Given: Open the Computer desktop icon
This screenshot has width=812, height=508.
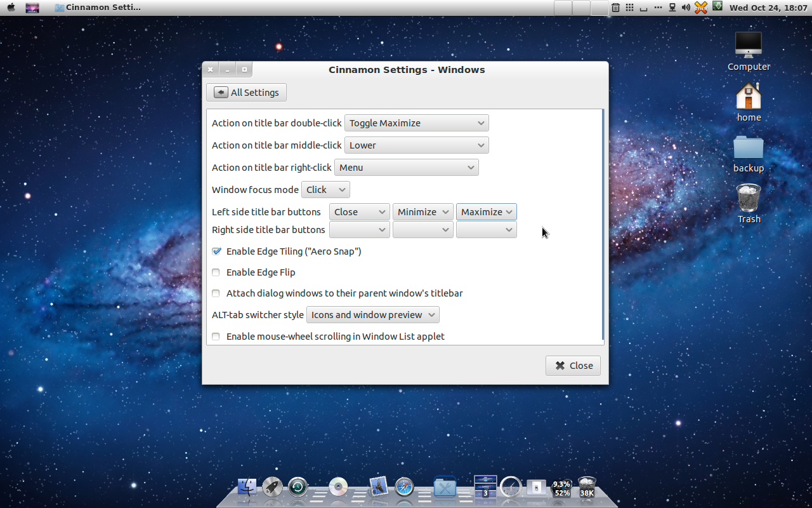Looking at the screenshot, I should [749, 51].
